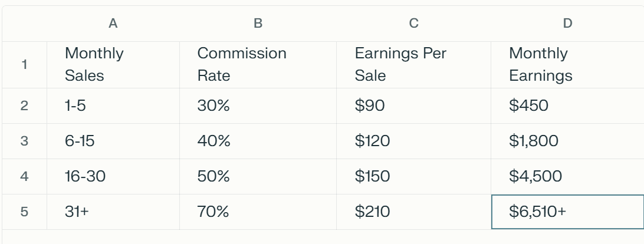Select column B header
Screen dimensions: 644x244
coord(258,24)
